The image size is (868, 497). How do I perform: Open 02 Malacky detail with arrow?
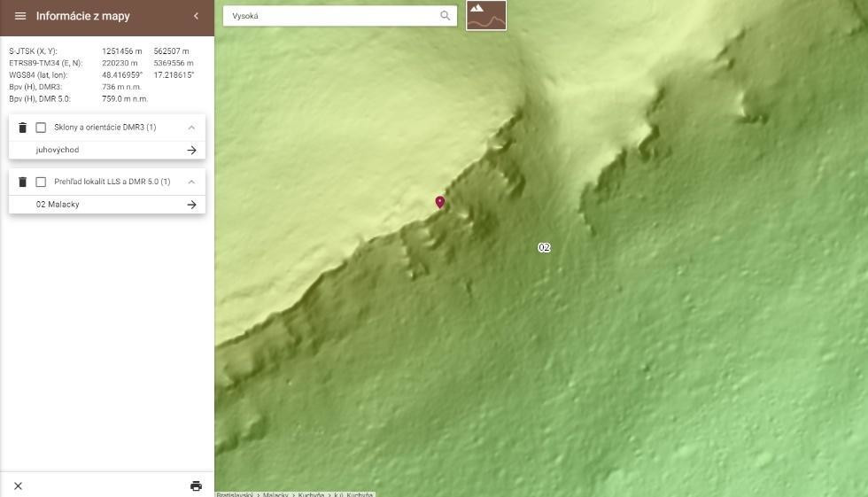pos(191,205)
